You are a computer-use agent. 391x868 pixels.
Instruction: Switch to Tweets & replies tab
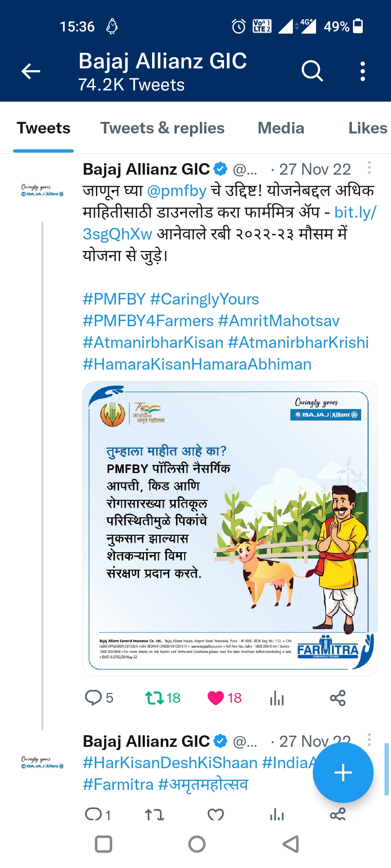pos(162,128)
